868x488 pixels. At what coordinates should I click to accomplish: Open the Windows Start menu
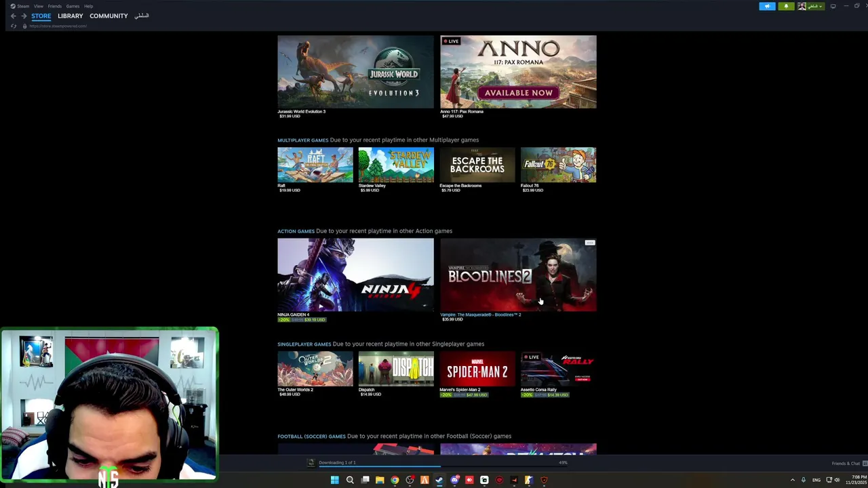[334, 480]
